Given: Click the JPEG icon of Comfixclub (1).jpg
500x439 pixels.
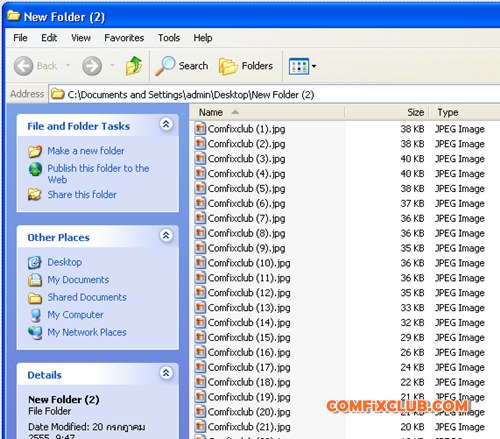Looking at the screenshot, I should [x=200, y=128].
